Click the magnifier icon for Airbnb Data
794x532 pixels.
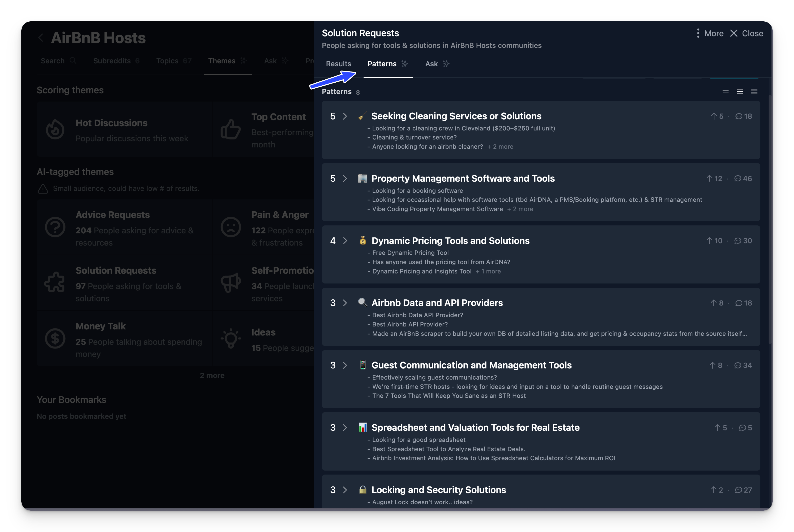point(362,302)
